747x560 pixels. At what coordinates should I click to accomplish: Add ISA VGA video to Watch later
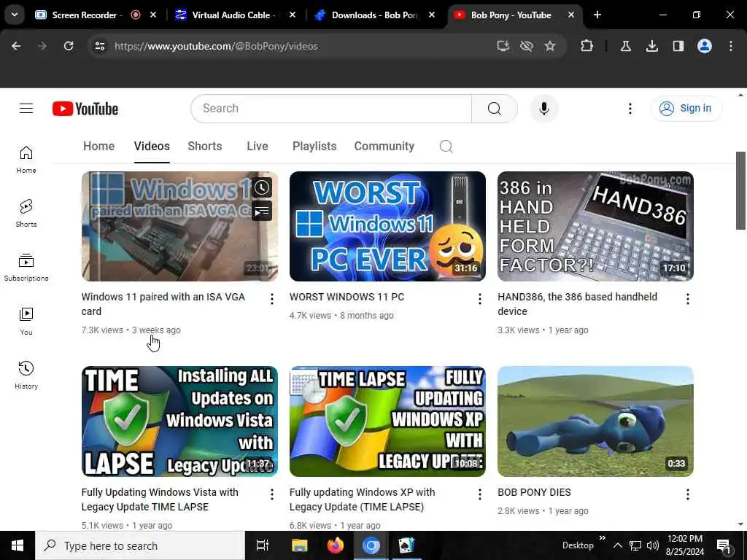tap(262, 187)
